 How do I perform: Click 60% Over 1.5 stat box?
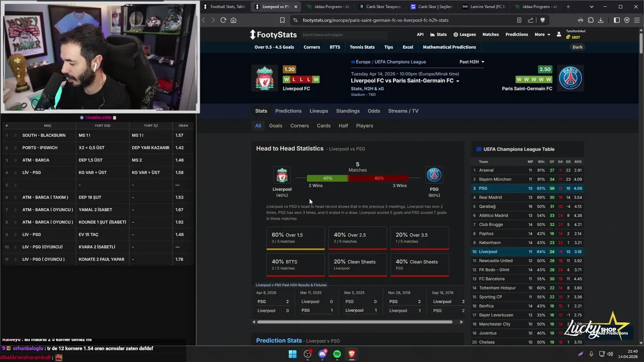tap(295, 238)
